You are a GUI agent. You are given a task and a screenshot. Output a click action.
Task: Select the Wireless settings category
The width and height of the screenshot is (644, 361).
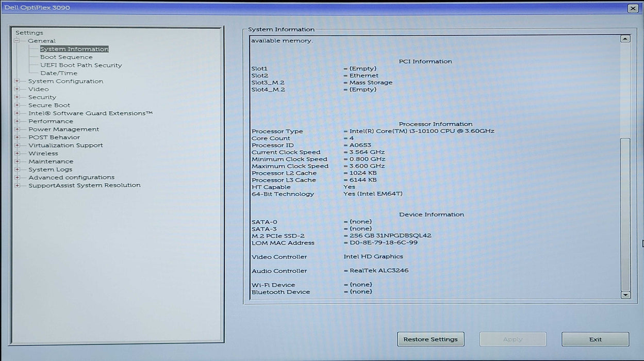[x=43, y=154]
